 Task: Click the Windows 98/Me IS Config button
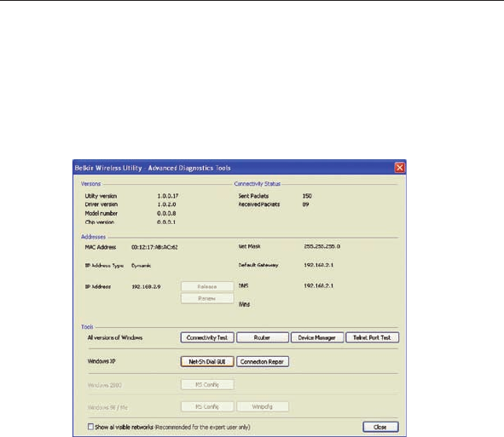pos(207,406)
